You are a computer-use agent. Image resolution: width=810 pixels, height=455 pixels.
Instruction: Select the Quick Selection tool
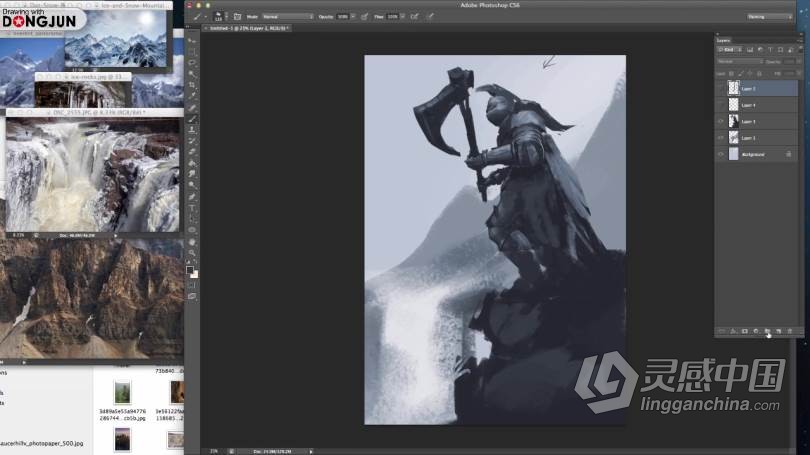point(192,74)
